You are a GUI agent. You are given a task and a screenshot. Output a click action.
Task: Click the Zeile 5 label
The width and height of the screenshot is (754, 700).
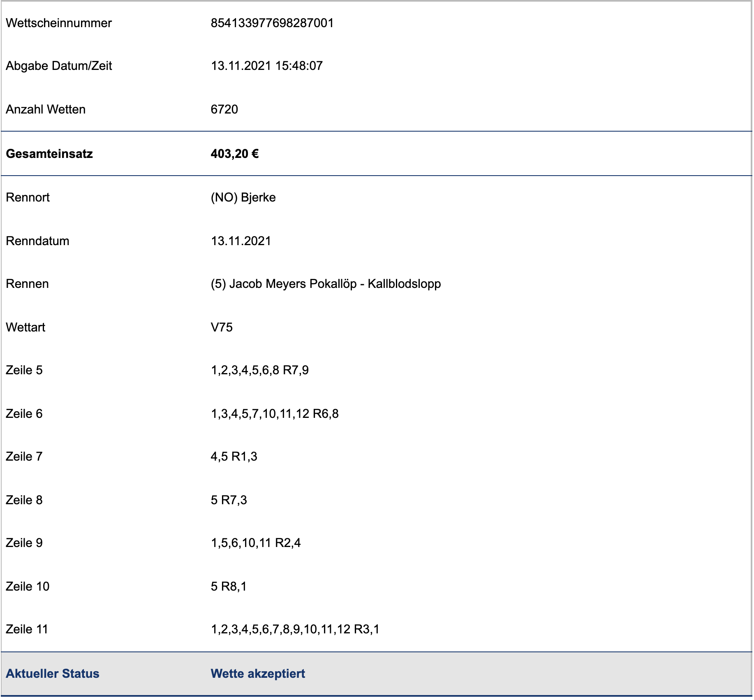(x=24, y=370)
